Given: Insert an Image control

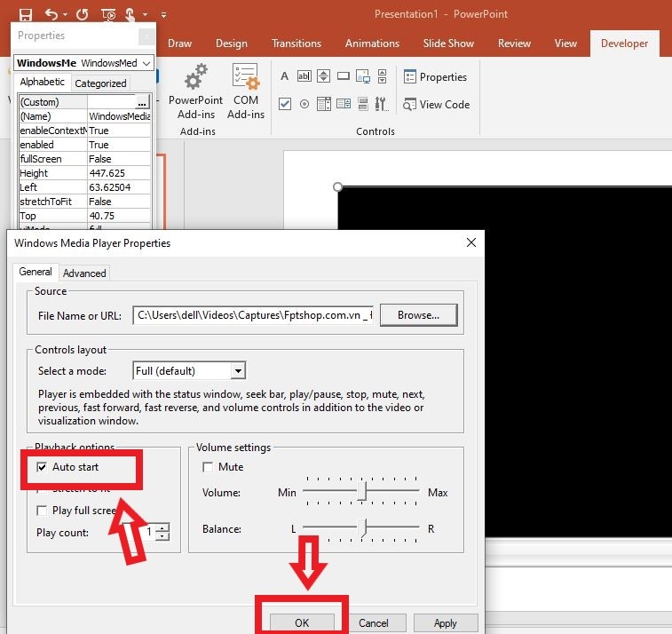Looking at the screenshot, I should 363,76.
